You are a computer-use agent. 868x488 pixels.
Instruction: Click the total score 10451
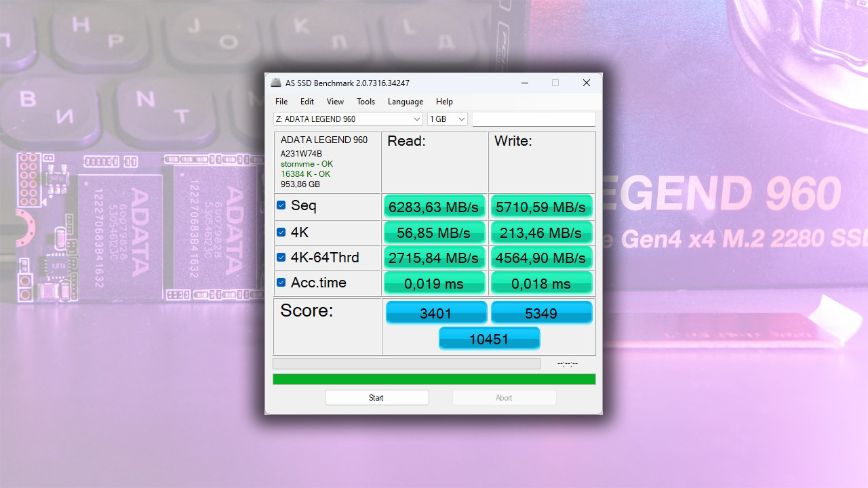(x=489, y=338)
